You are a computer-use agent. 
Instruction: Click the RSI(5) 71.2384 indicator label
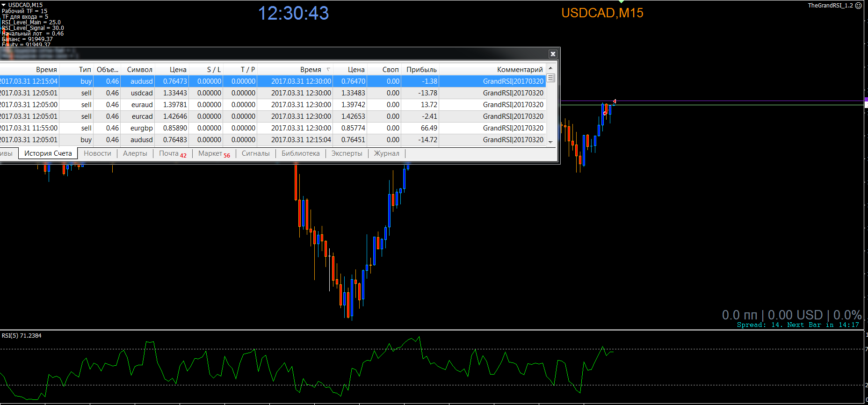point(22,335)
